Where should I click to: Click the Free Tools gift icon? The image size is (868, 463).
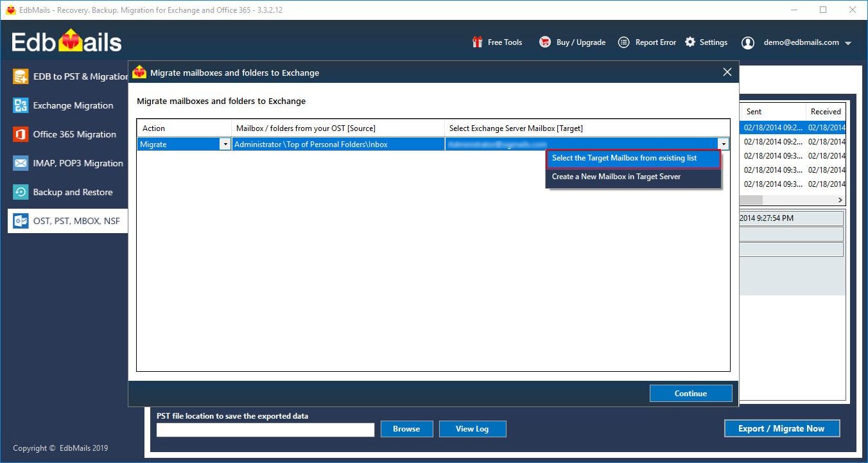click(x=477, y=42)
